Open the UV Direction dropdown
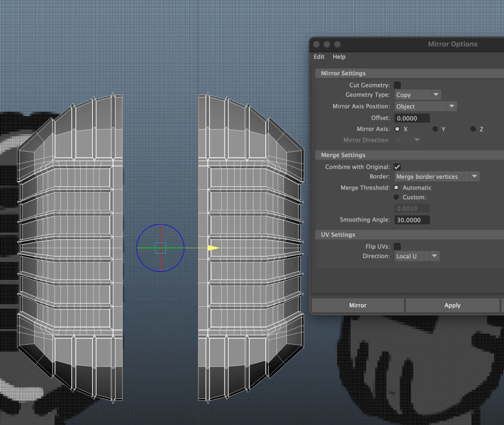This screenshot has width=504, height=425. [x=416, y=256]
